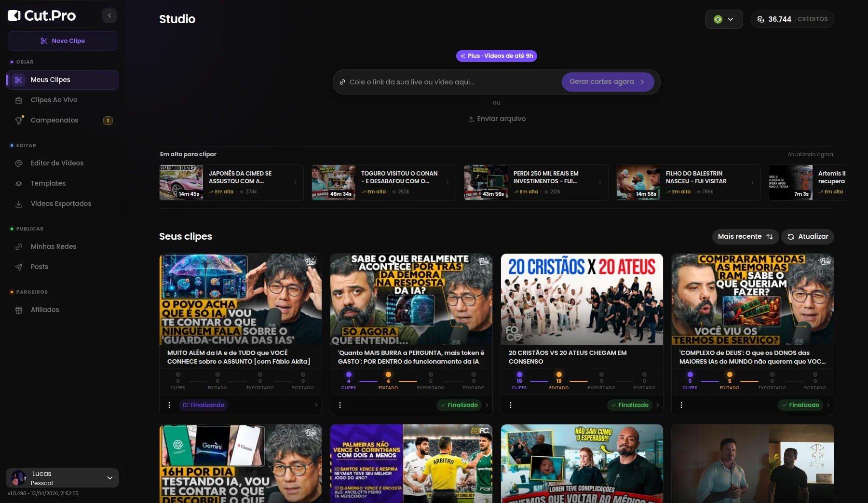
Task: Click the credits coin icon
Action: [761, 19]
